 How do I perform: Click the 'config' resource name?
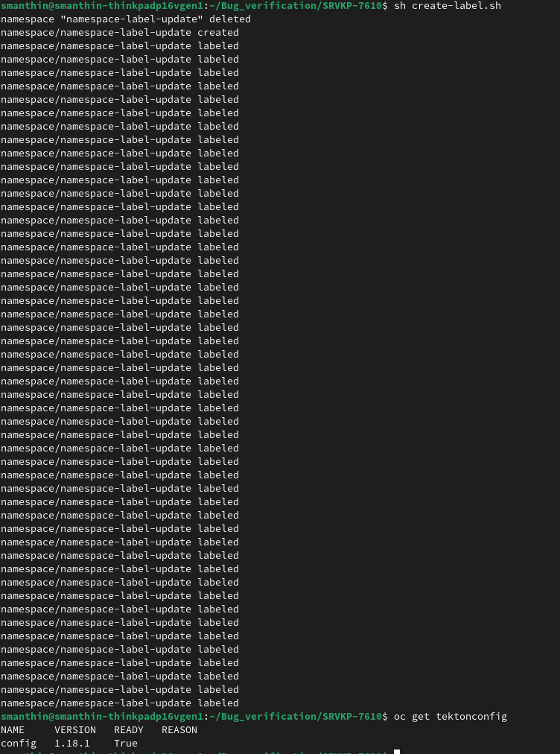coord(19,744)
